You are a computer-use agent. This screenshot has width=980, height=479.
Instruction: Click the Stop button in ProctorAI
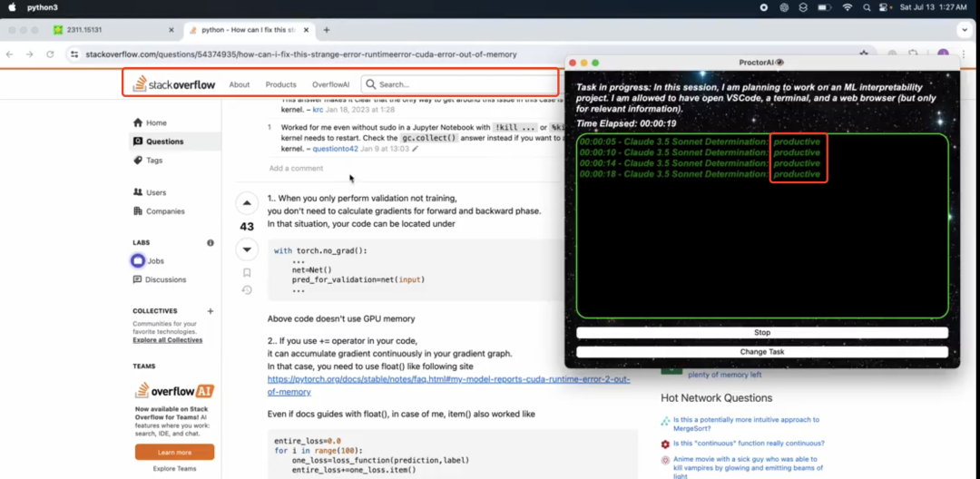click(762, 333)
